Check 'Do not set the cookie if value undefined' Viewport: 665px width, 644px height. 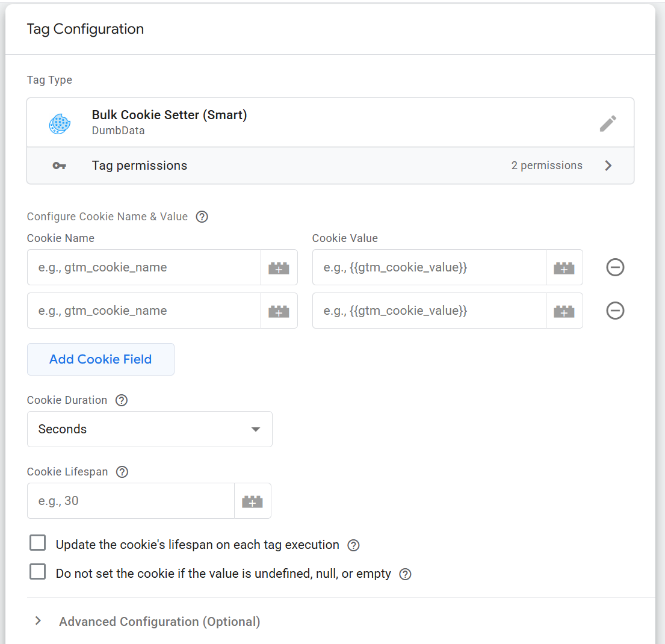38,572
